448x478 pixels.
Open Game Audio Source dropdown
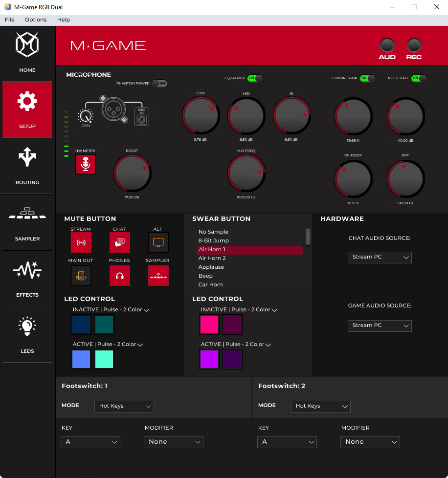point(380,326)
